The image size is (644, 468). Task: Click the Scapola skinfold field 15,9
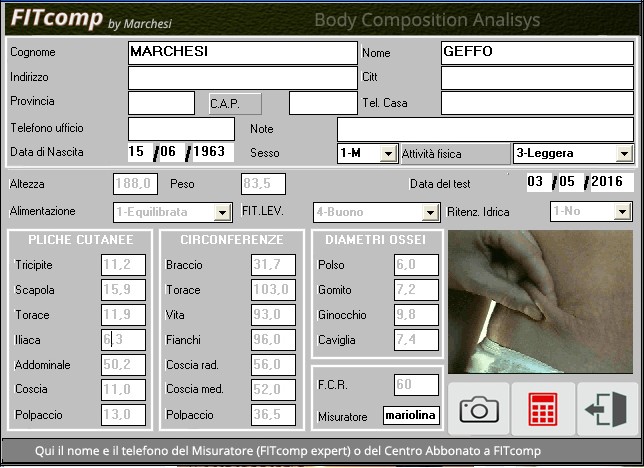tap(123, 290)
